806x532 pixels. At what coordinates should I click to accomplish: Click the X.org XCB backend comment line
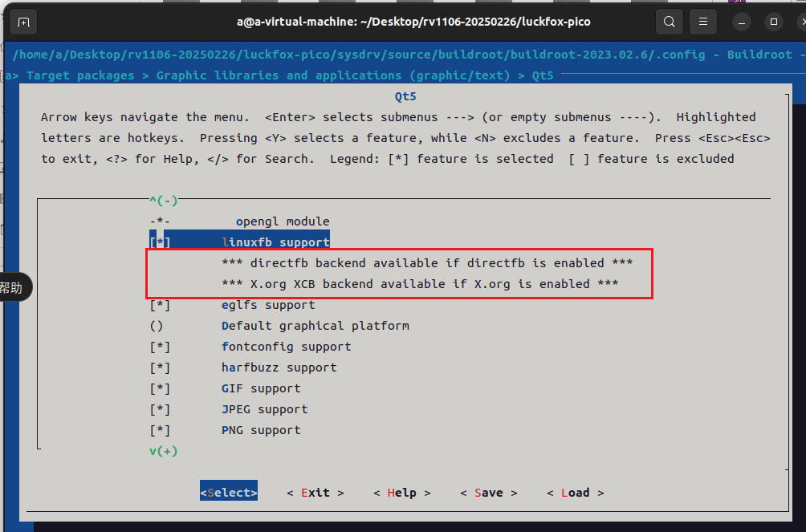tap(420, 284)
